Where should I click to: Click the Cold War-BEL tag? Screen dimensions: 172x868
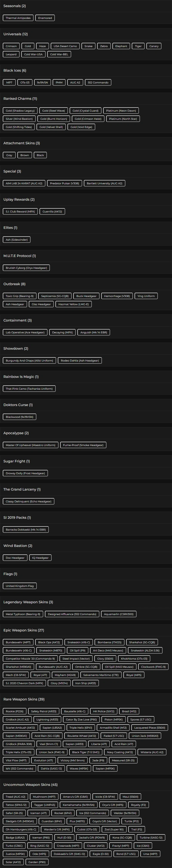(59, 54)
